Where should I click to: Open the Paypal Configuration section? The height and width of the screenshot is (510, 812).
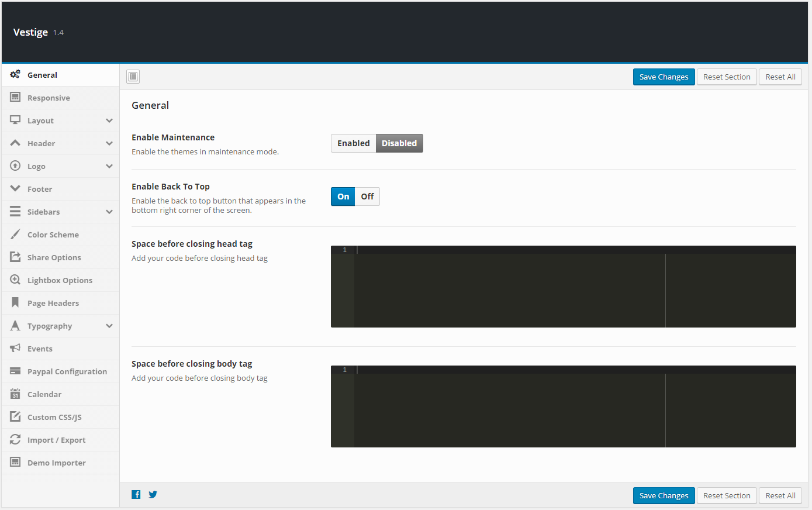pos(60,371)
